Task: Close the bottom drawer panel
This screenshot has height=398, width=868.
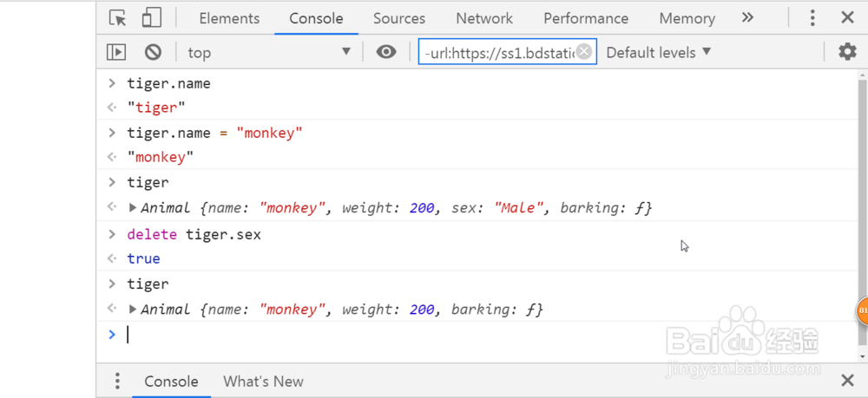Action: pyautogui.click(x=847, y=381)
